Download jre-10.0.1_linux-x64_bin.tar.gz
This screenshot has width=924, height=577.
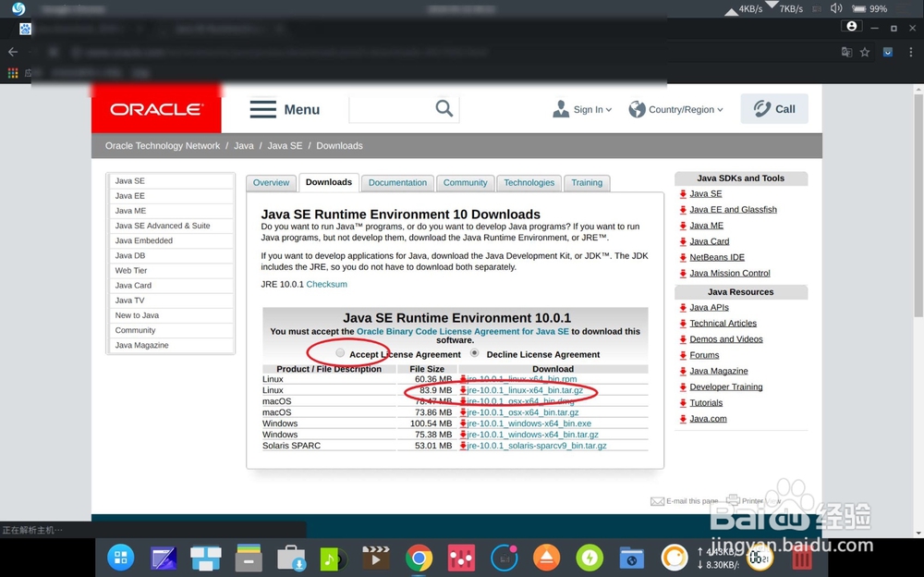tap(525, 390)
